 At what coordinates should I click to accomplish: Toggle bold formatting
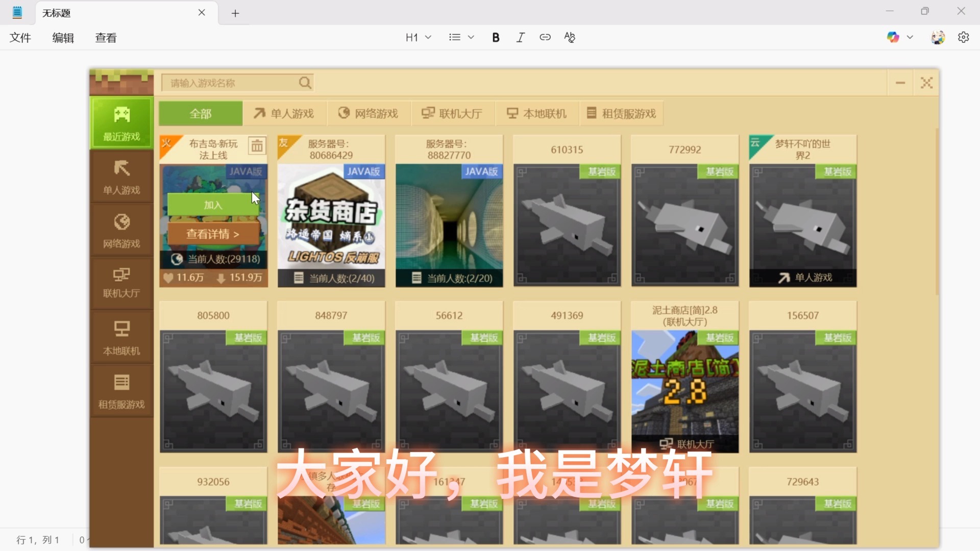[496, 37]
